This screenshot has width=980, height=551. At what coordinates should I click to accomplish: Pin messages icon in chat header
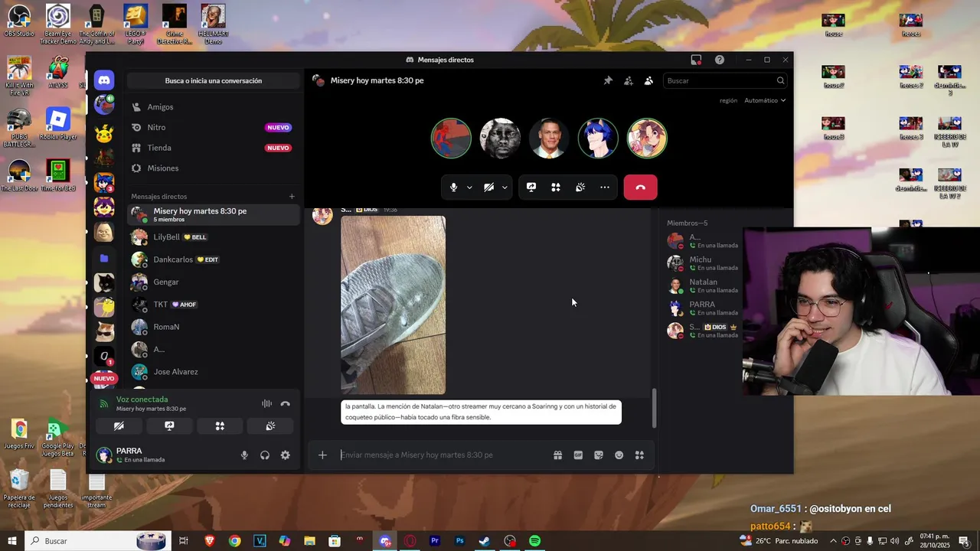pos(608,80)
